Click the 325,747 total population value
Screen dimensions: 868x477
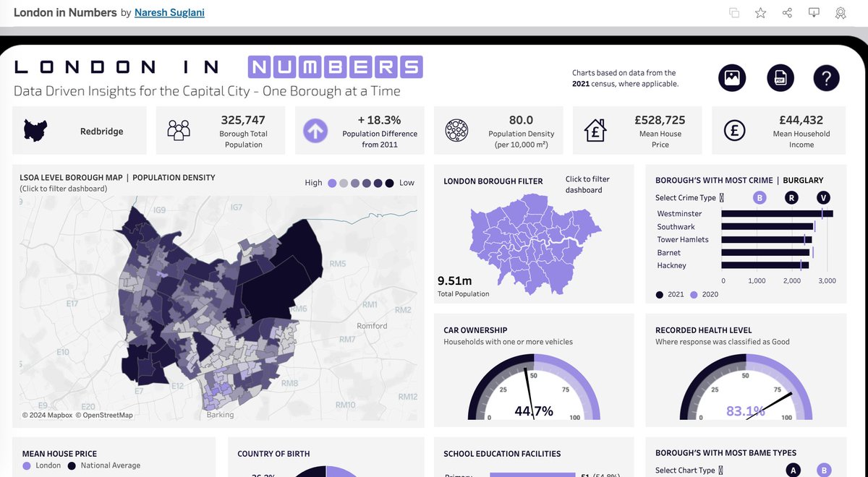click(x=243, y=120)
